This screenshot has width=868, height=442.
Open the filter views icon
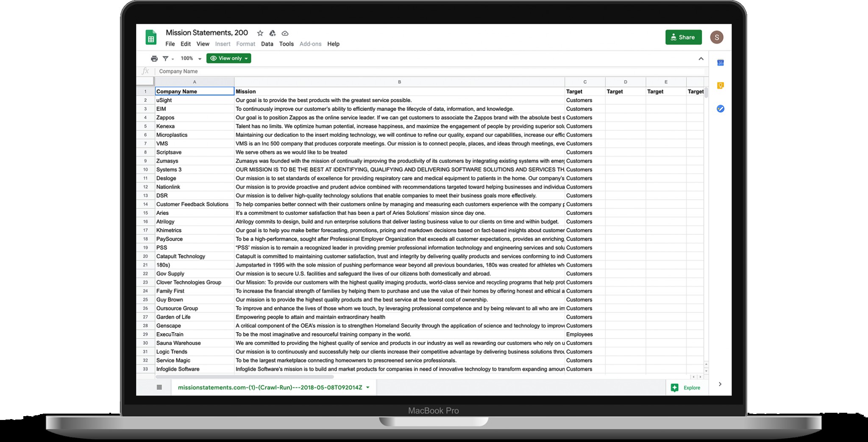pos(166,58)
